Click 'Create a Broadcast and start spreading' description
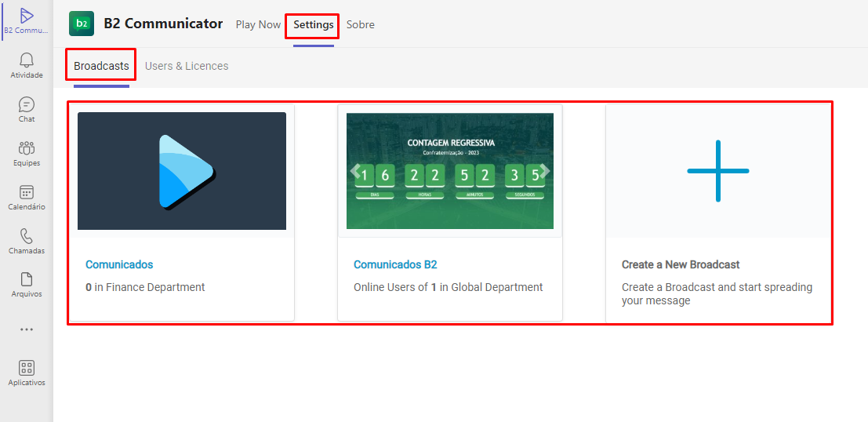Screen dimensions: 868x422 tap(717, 294)
